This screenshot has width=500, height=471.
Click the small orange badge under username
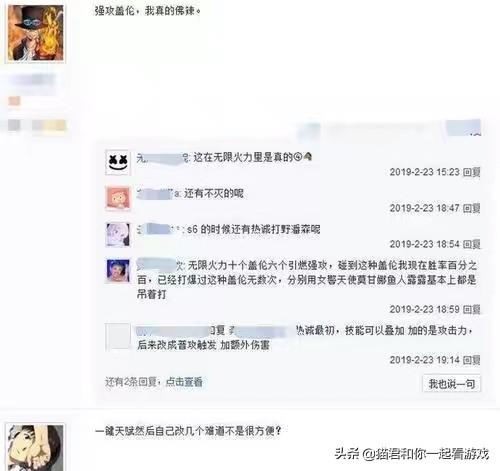pos(14,101)
